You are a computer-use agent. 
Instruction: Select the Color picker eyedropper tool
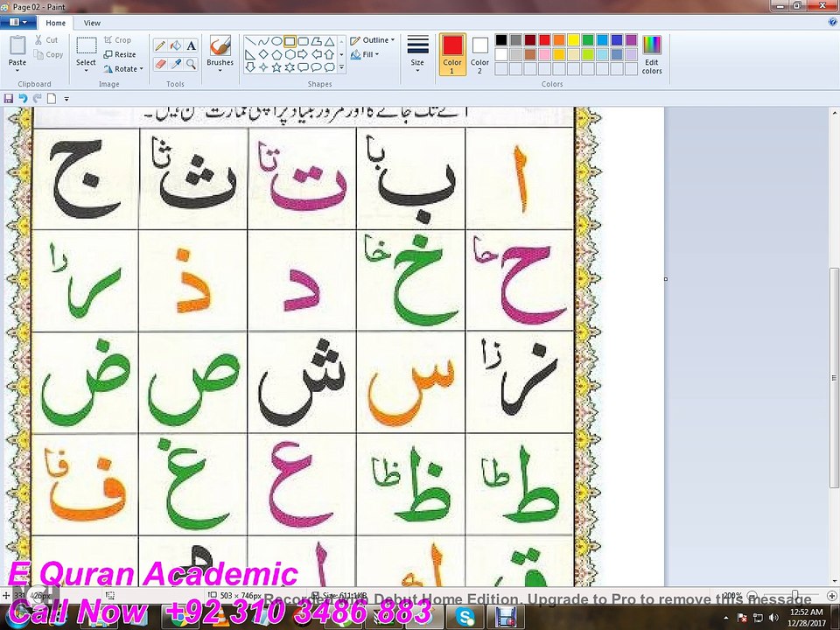(x=175, y=64)
